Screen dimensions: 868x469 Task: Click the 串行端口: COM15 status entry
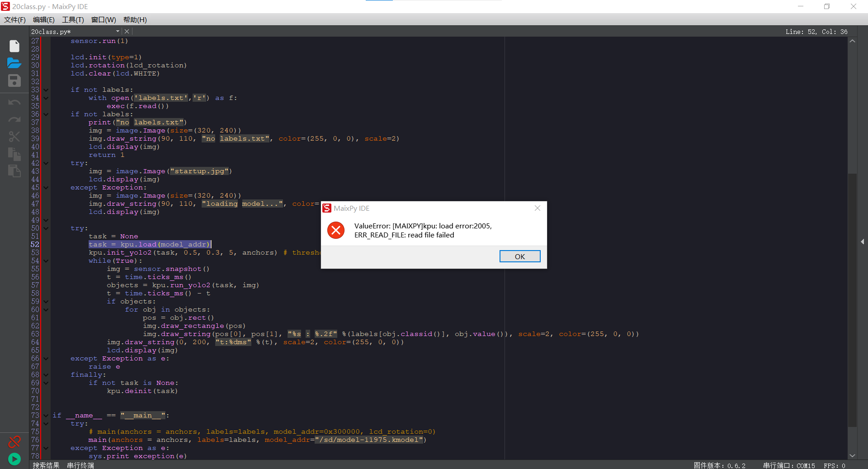click(789, 465)
